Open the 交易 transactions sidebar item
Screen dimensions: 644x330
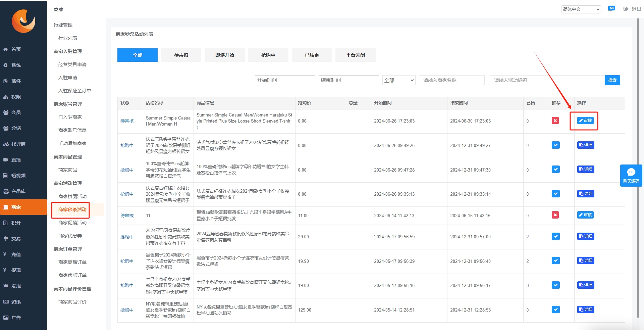[23, 239]
